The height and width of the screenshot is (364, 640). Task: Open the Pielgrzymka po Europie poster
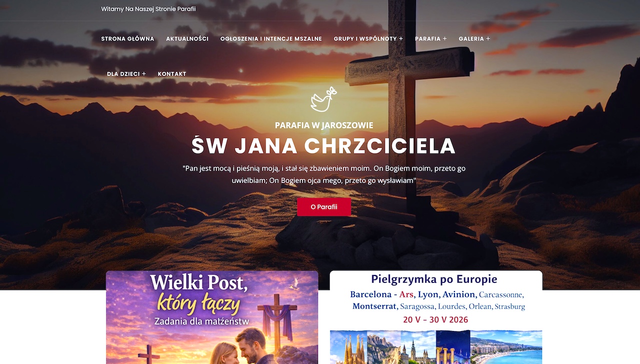(x=436, y=317)
